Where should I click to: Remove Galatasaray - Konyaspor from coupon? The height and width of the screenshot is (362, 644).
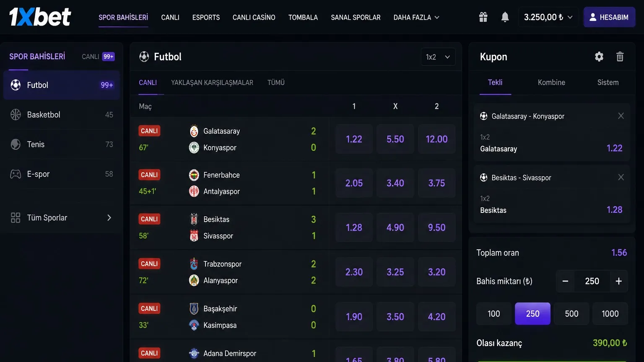coord(621,116)
